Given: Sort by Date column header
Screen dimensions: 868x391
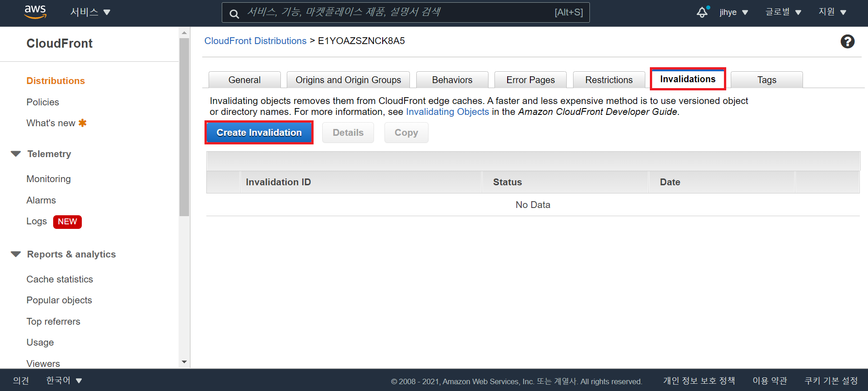Looking at the screenshot, I should tap(722, 182).
